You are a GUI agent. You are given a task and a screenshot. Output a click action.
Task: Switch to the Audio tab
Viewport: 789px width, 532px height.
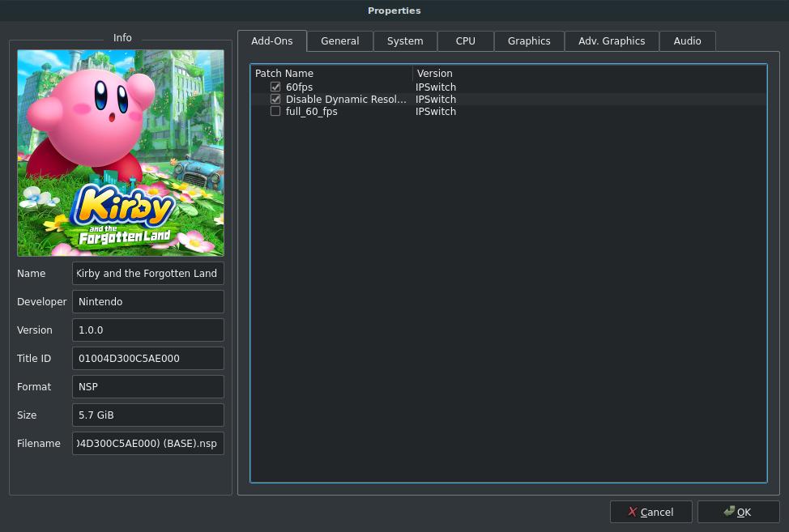688,41
